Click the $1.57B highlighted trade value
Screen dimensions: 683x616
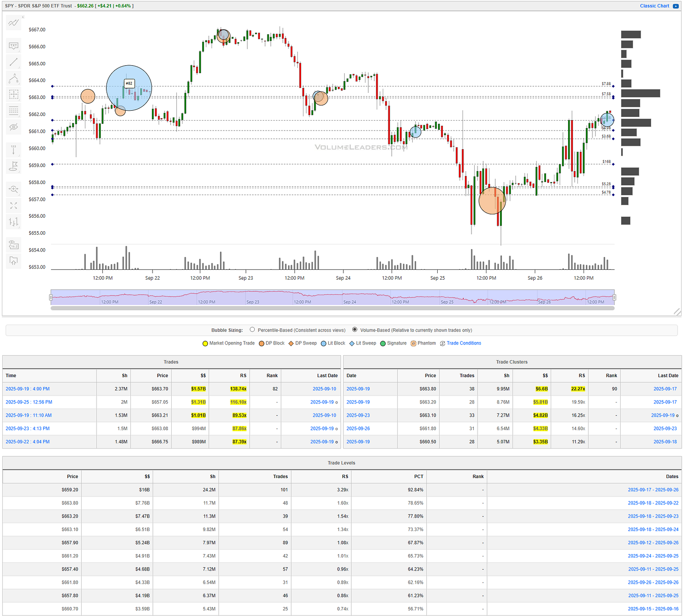(198, 389)
